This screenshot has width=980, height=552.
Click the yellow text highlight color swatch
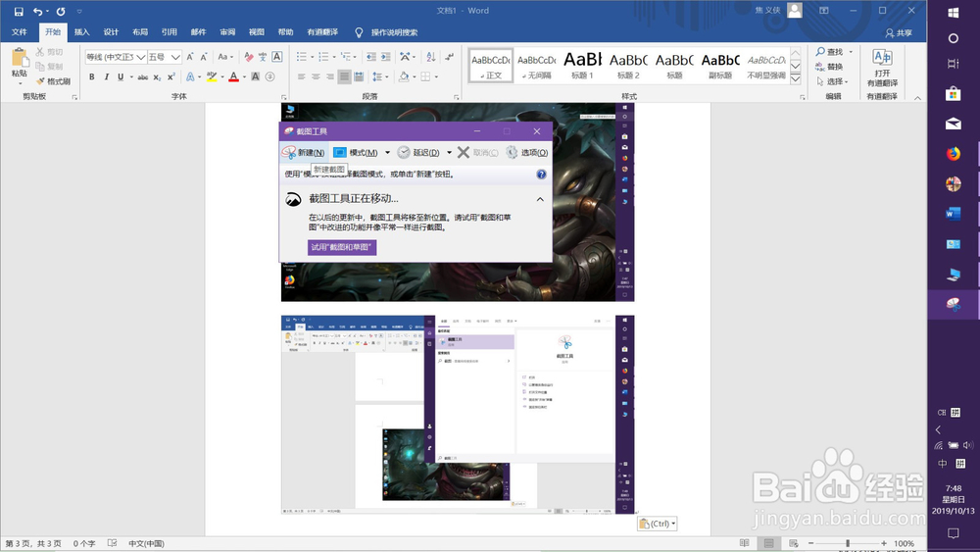[x=212, y=76]
